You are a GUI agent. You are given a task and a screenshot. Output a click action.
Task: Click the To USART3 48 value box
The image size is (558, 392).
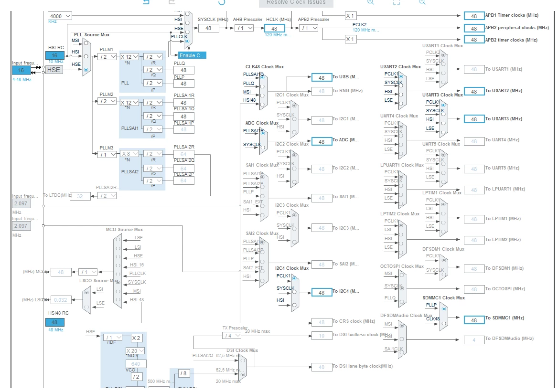(474, 119)
